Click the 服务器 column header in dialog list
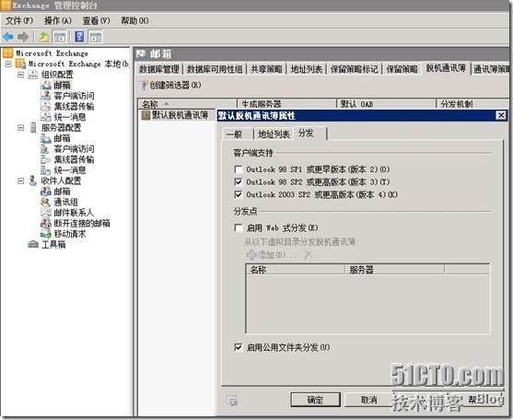The width and height of the screenshot is (513, 420). pyautogui.click(x=394, y=270)
